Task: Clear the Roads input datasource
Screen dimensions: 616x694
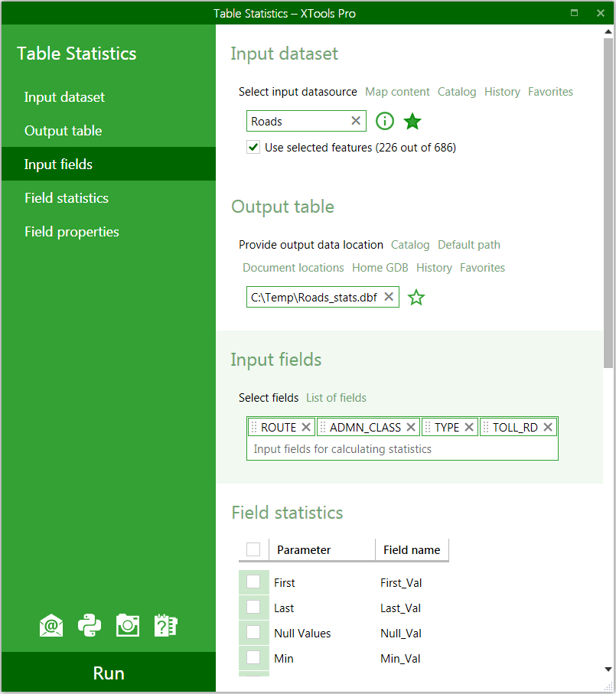Action: (356, 121)
